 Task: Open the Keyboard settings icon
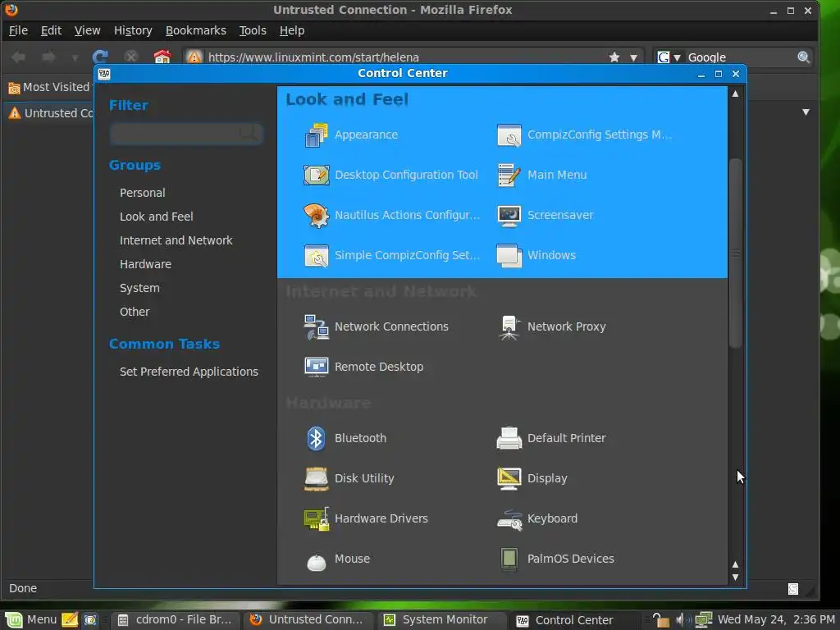(x=509, y=518)
